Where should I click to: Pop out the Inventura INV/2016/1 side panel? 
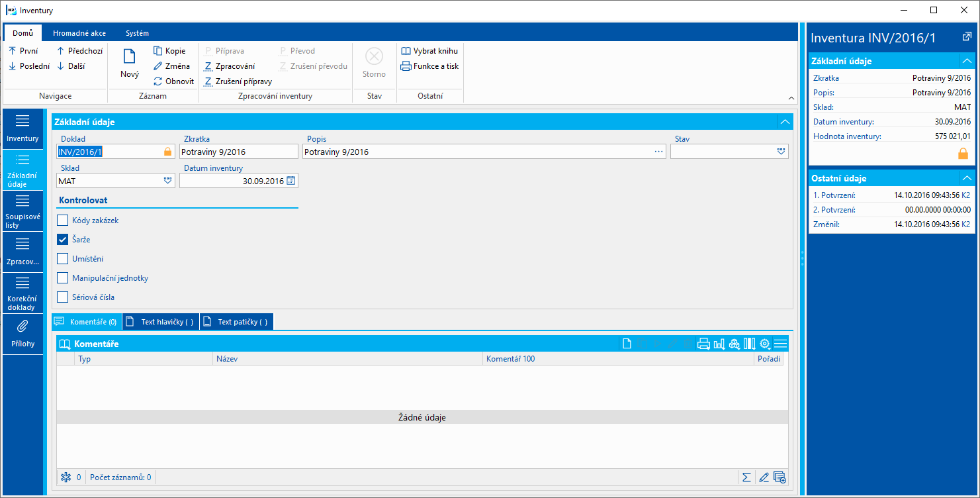tap(966, 37)
